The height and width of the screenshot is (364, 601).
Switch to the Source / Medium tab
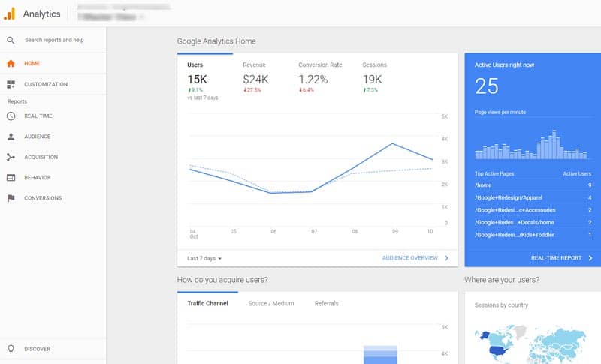[271, 303]
